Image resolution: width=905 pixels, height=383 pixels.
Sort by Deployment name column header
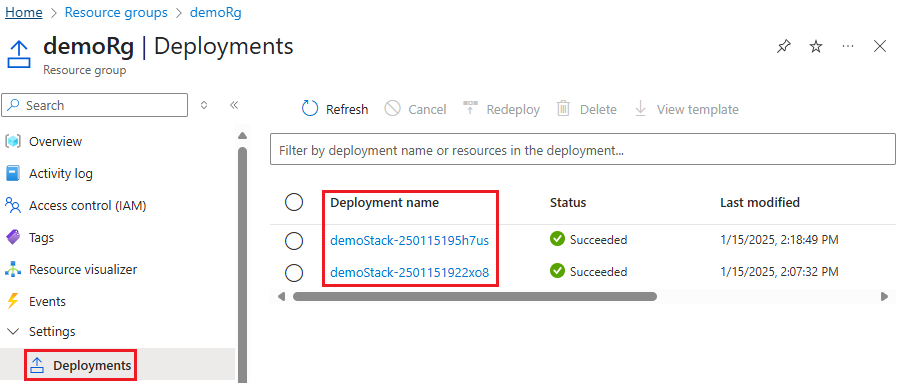[x=384, y=202]
